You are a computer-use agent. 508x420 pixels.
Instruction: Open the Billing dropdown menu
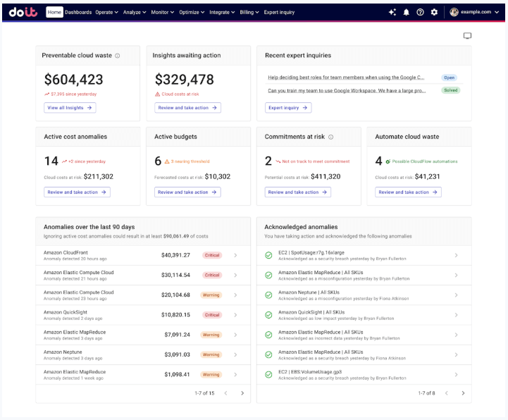(x=249, y=12)
